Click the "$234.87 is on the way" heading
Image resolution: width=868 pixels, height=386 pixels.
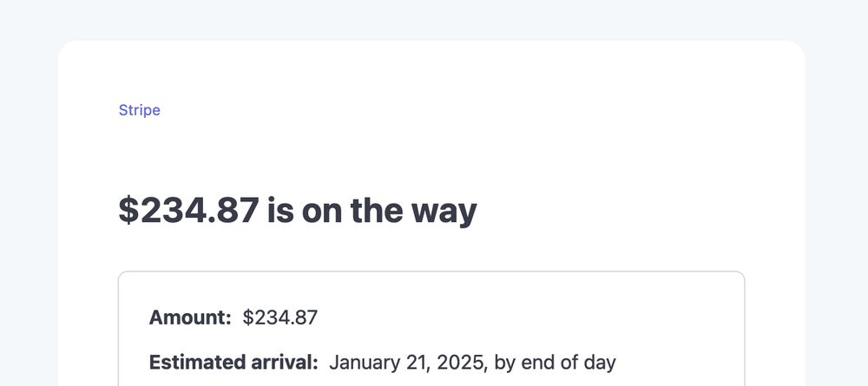click(x=298, y=211)
